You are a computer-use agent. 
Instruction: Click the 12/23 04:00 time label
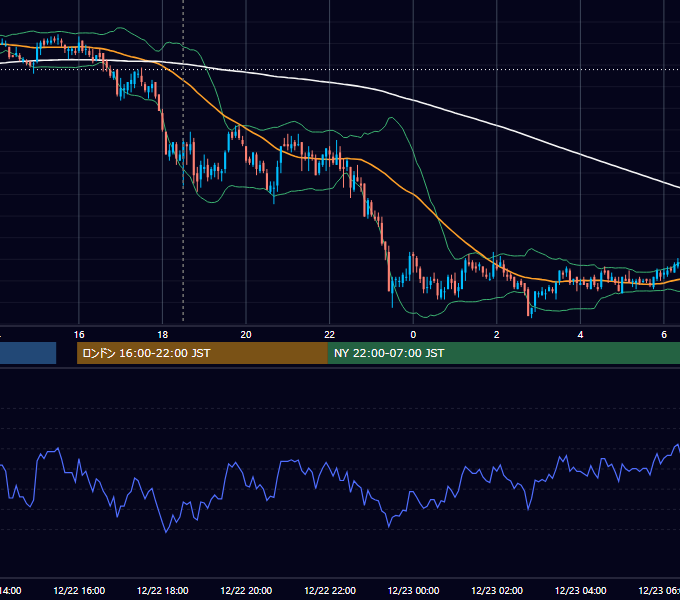pos(581,590)
